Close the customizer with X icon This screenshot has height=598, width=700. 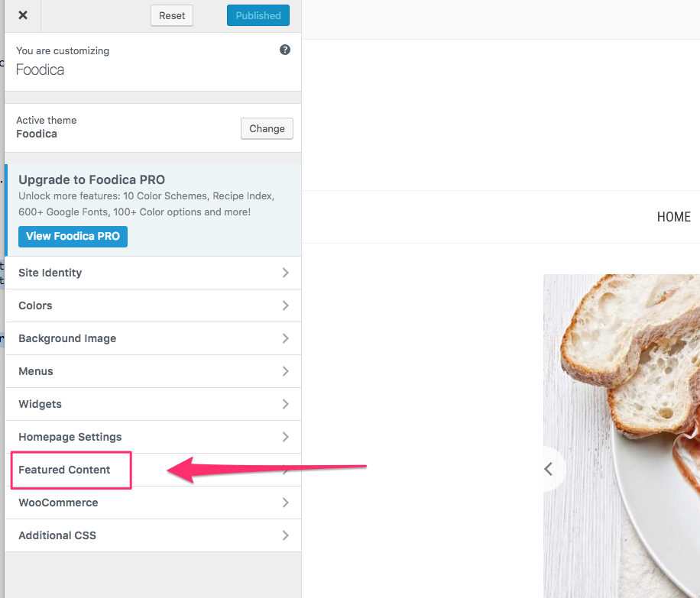pos(23,15)
